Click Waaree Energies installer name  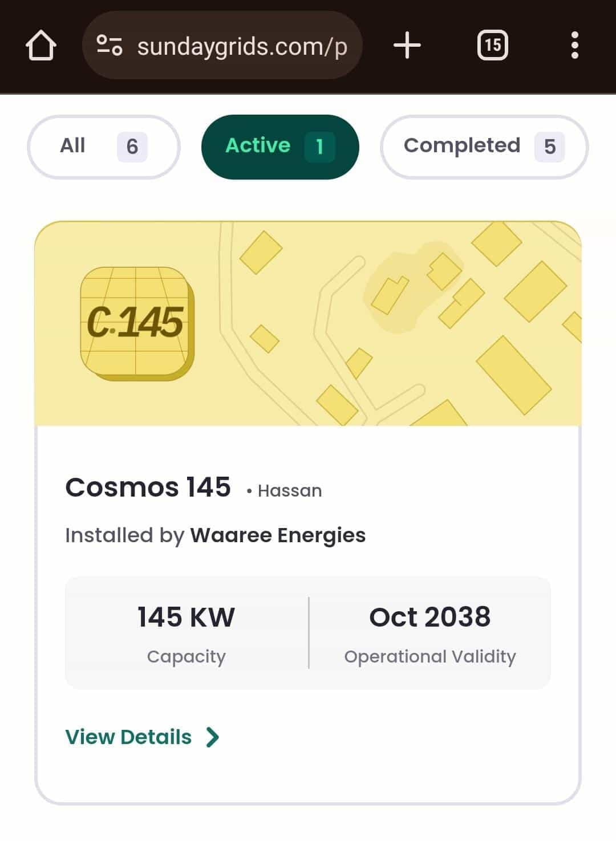click(x=277, y=535)
